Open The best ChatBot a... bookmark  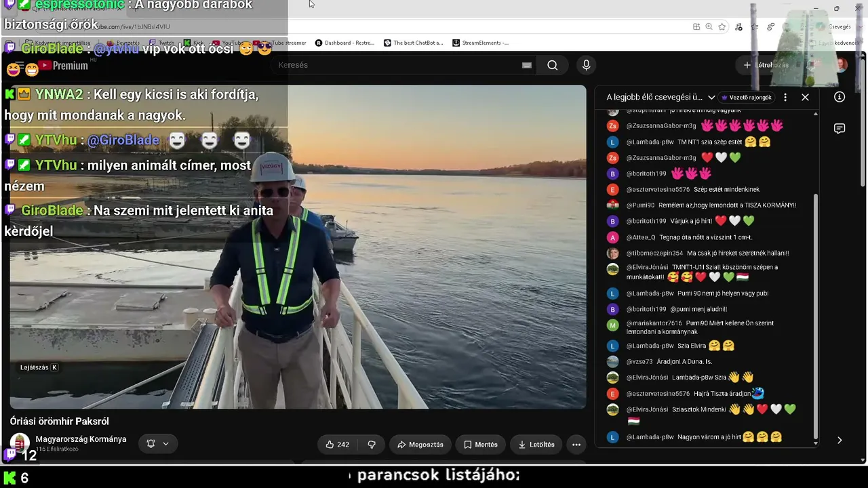tap(413, 43)
